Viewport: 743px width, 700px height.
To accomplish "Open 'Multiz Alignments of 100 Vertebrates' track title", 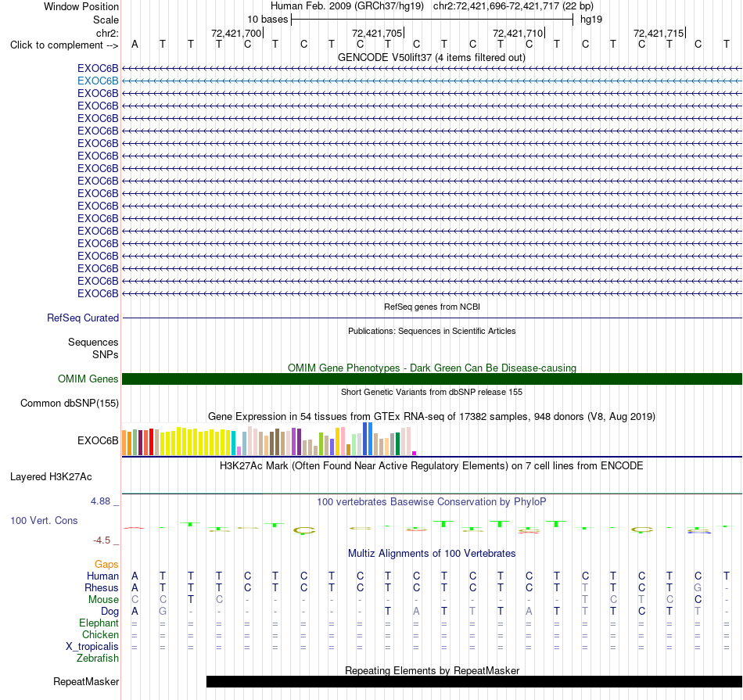I will pos(432,554).
